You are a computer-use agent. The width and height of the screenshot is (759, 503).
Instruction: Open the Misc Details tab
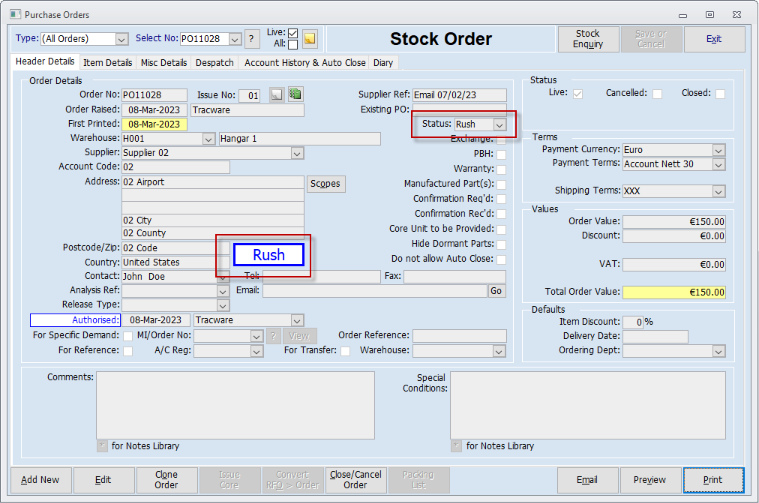164,62
